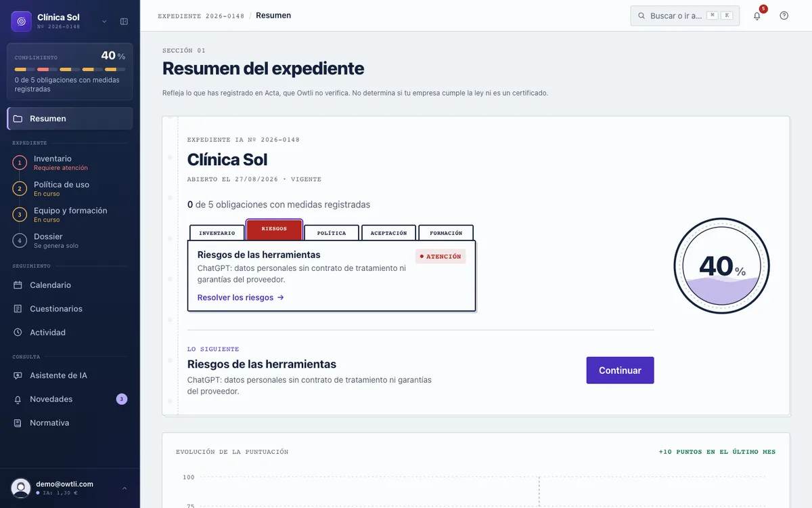Open the Normativa section
This screenshot has height=508, width=812.
coord(70,423)
